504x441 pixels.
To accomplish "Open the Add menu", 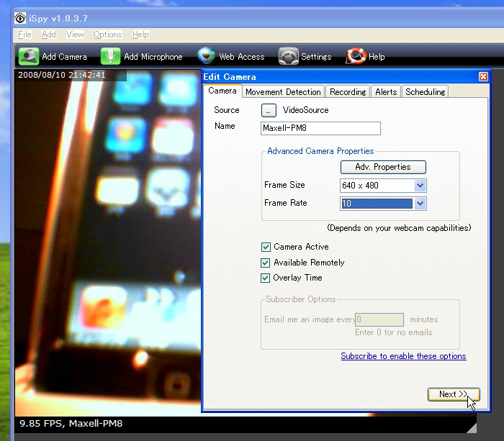I will point(49,35).
